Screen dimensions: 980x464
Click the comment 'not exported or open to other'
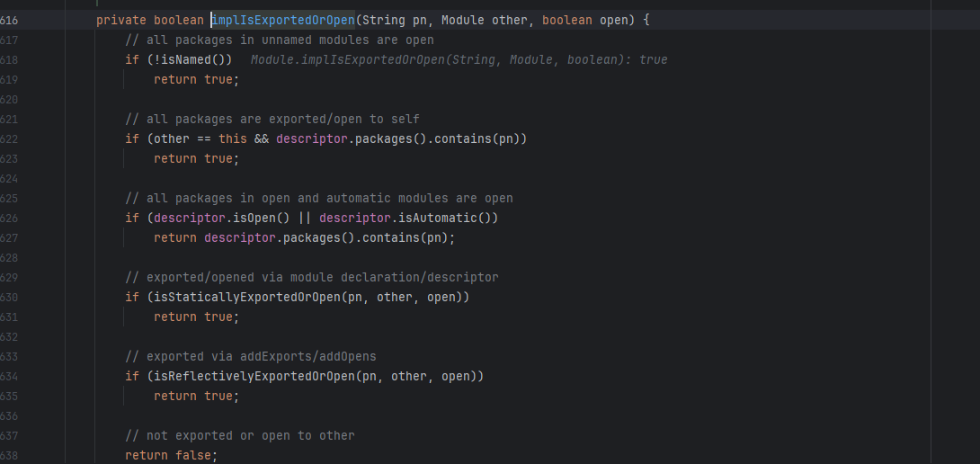click(x=240, y=436)
